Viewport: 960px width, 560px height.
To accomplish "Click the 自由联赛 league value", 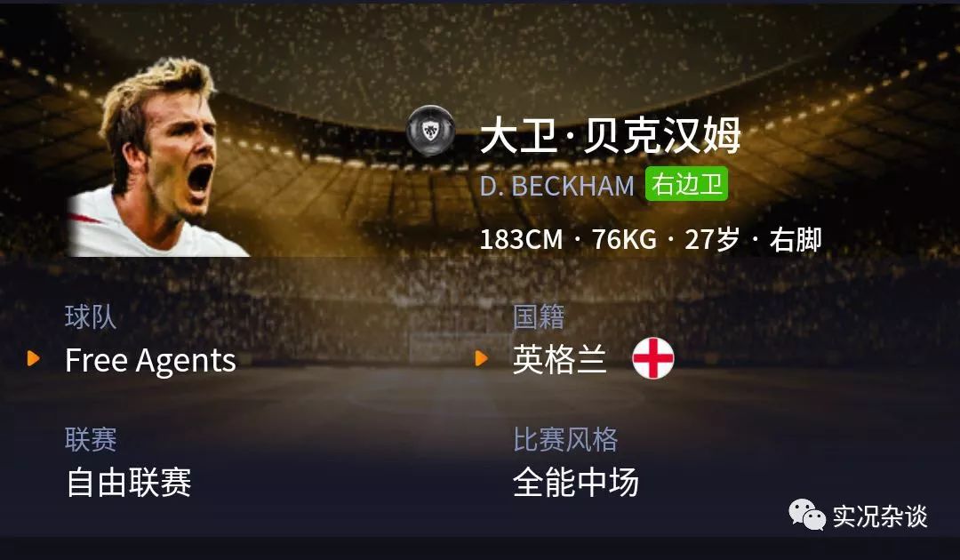I will (129, 483).
